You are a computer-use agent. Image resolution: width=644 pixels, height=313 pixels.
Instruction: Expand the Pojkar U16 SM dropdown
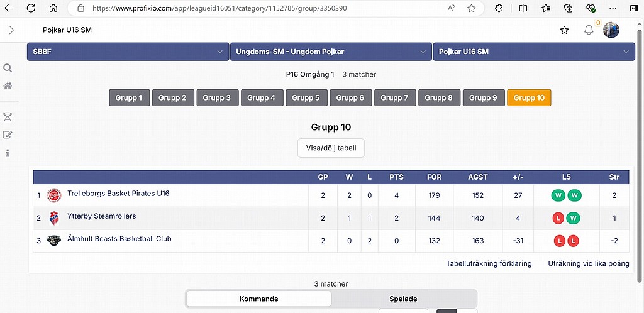(534, 52)
